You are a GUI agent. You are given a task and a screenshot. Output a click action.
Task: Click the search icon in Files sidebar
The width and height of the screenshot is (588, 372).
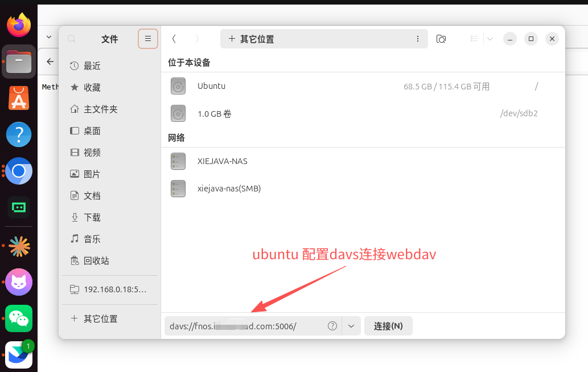coord(72,39)
